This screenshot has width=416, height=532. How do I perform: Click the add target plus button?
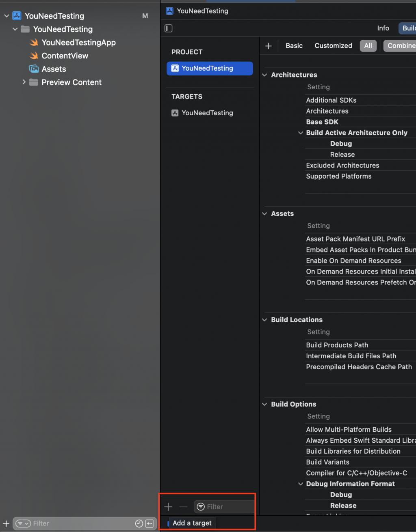tap(168, 507)
